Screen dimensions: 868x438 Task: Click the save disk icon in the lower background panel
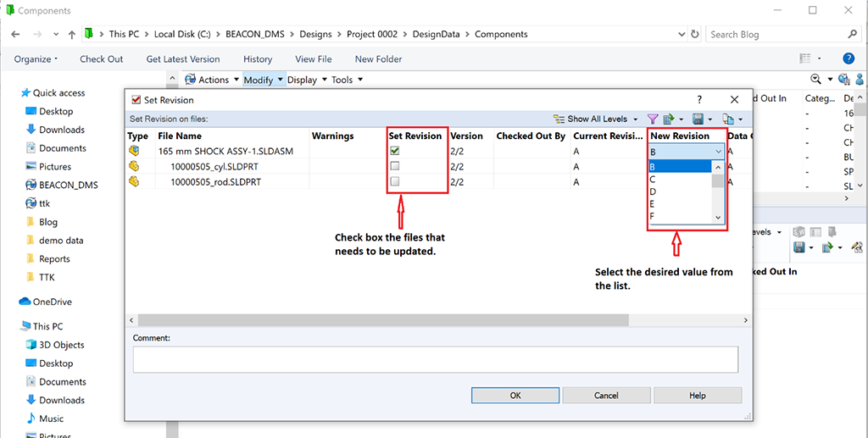[798, 247]
